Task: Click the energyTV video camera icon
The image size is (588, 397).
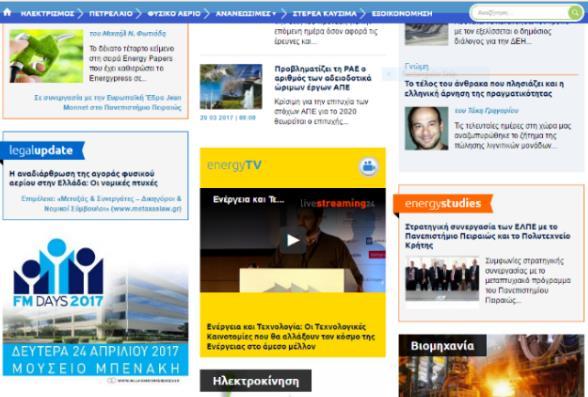Action: pos(368,166)
